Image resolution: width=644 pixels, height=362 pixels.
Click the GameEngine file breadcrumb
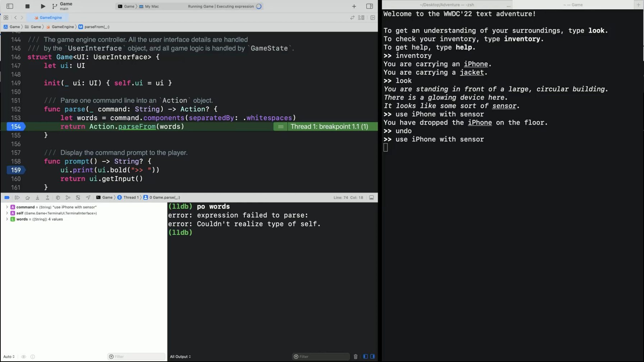60,27
